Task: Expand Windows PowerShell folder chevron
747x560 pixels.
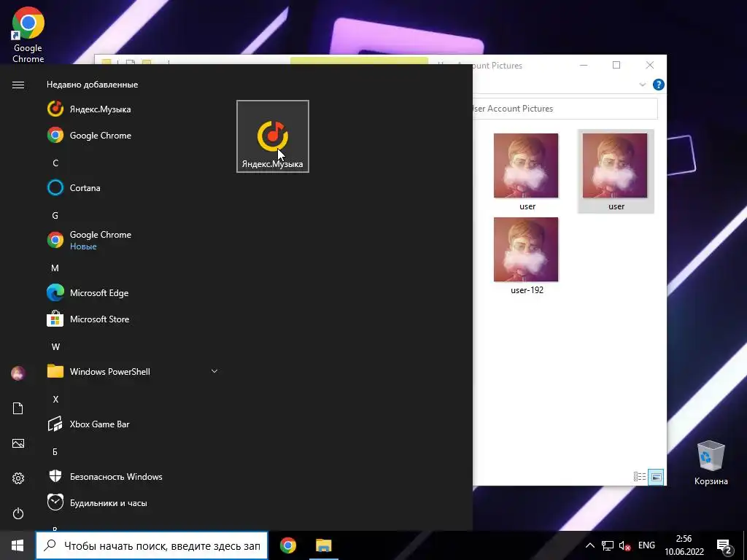Action: pyautogui.click(x=214, y=371)
